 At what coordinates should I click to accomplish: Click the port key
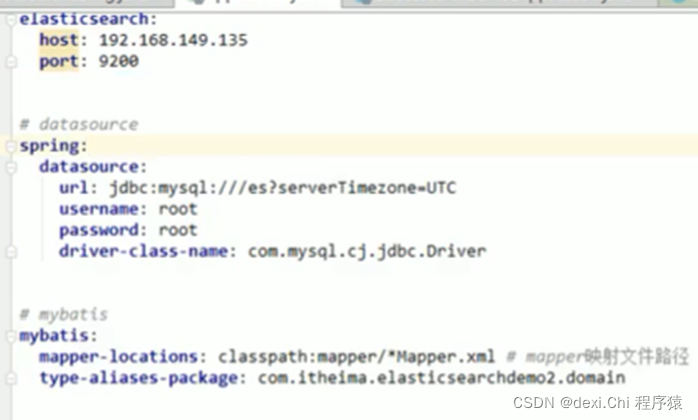pos(59,61)
